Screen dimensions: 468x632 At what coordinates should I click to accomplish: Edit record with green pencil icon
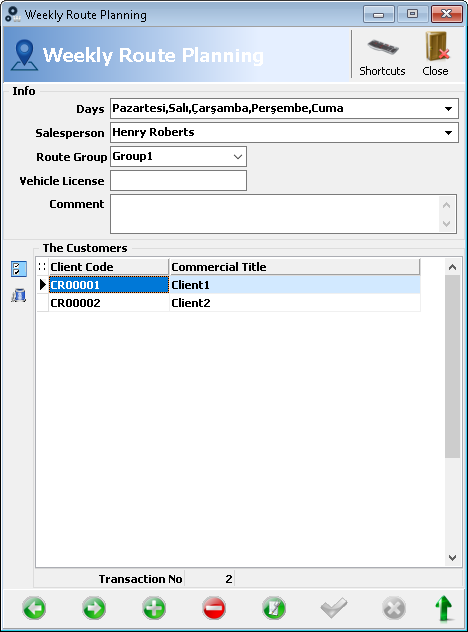(x=274, y=608)
